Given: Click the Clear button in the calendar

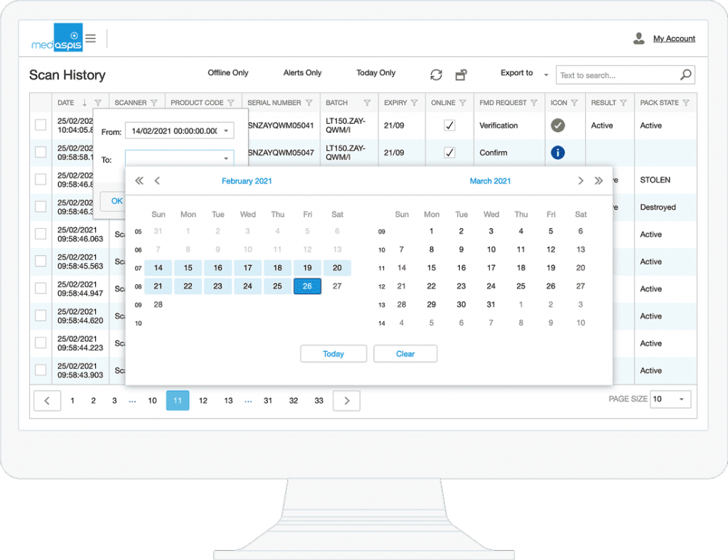Looking at the screenshot, I should click(405, 353).
